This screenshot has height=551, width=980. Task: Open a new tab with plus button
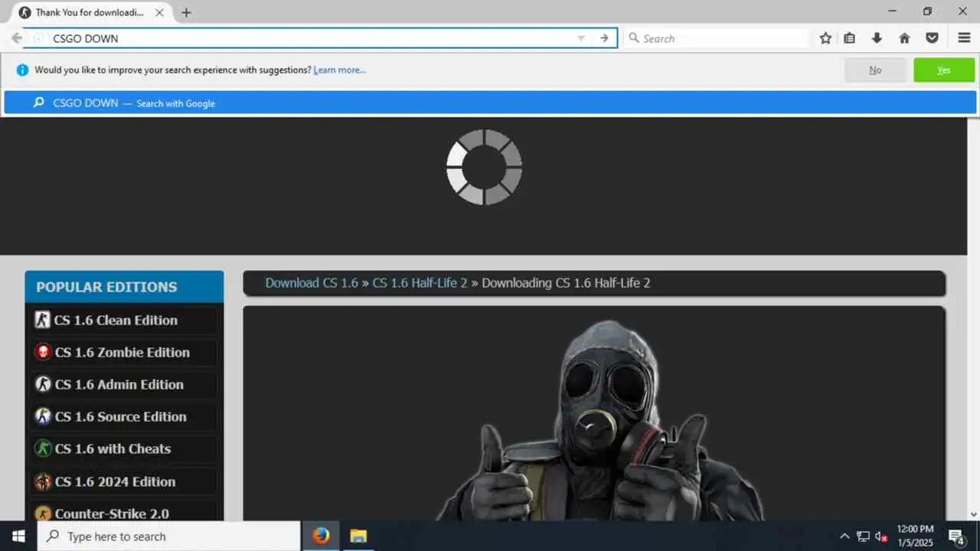tap(186, 12)
